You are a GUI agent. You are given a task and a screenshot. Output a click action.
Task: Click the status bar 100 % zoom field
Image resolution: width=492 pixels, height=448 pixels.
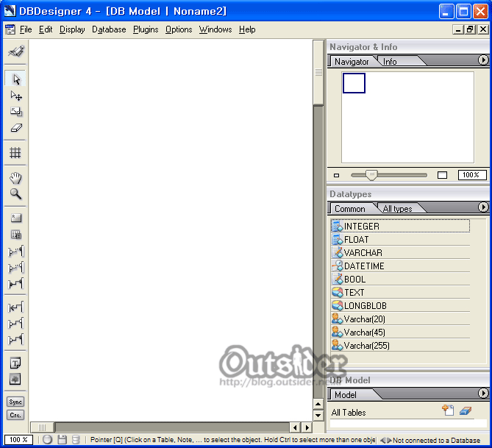(x=18, y=439)
